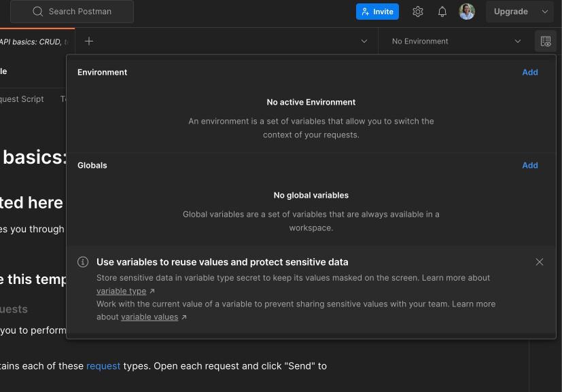Click the Invite button
562x392 pixels.
[x=377, y=12]
